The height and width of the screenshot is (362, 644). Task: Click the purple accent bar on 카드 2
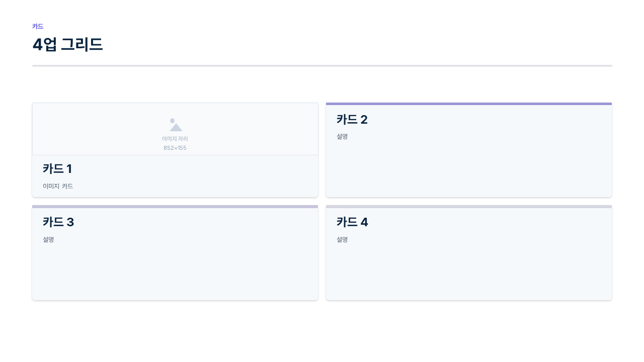(469, 104)
